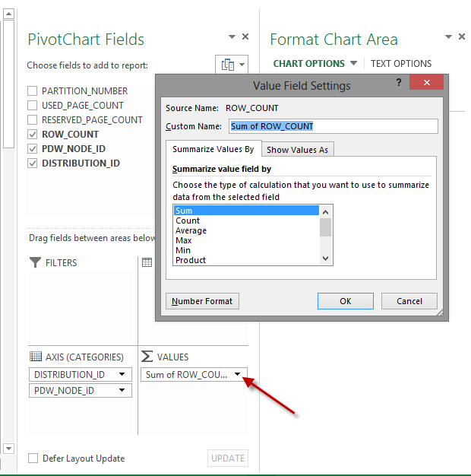The width and height of the screenshot is (471, 476).
Task: Confirm the dialog with OK
Action: coord(345,301)
